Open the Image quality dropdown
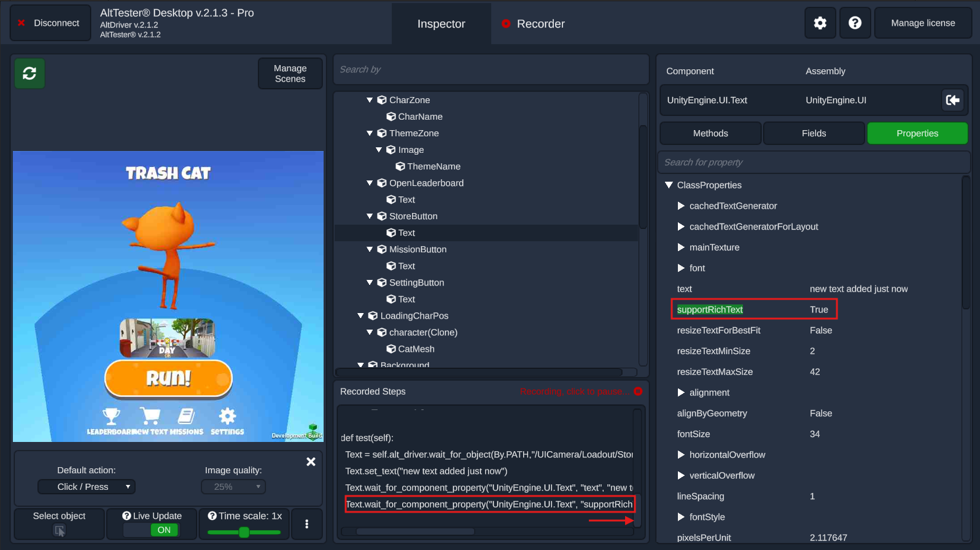 [x=233, y=487]
